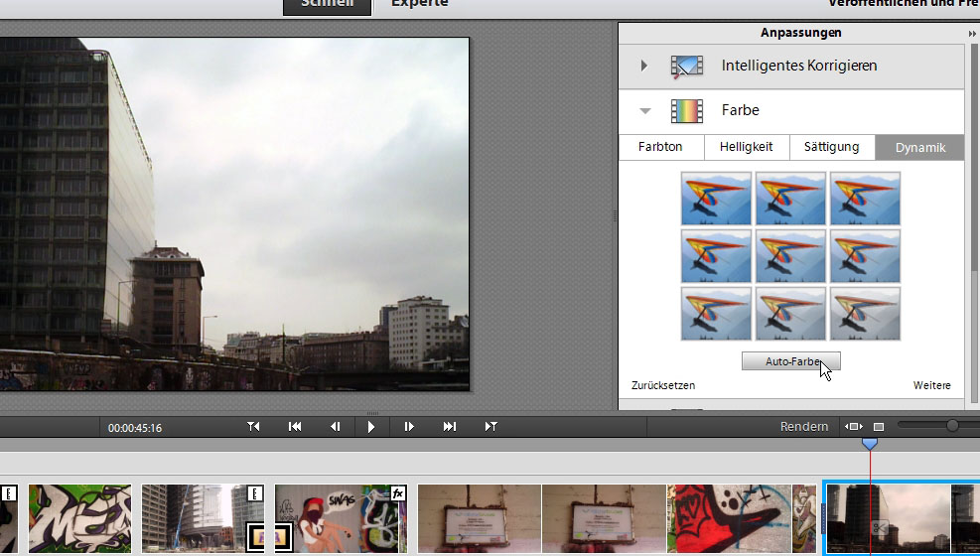This screenshot has width=980, height=556.
Task: Click the Farbe section title
Action: (740, 110)
